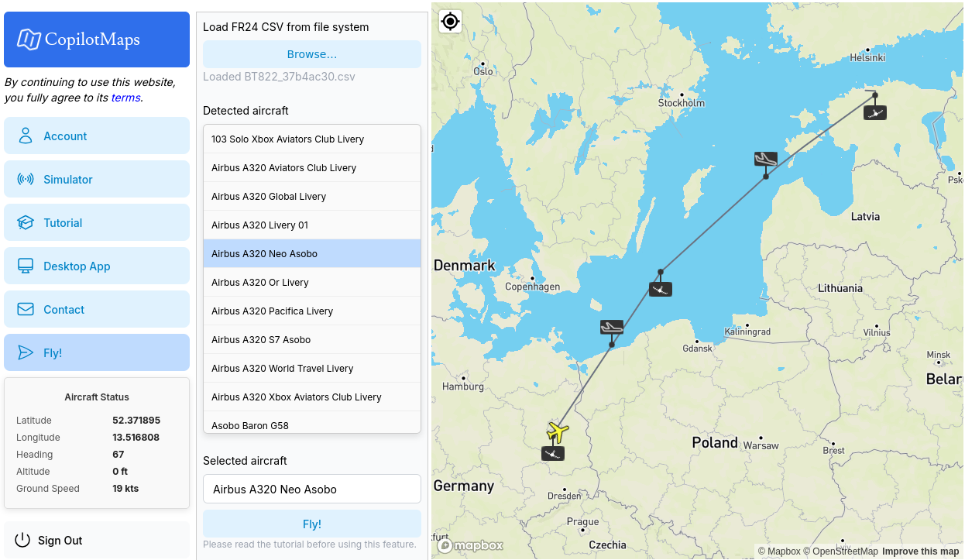
Task: Click the Account person icon
Action: [x=26, y=136]
